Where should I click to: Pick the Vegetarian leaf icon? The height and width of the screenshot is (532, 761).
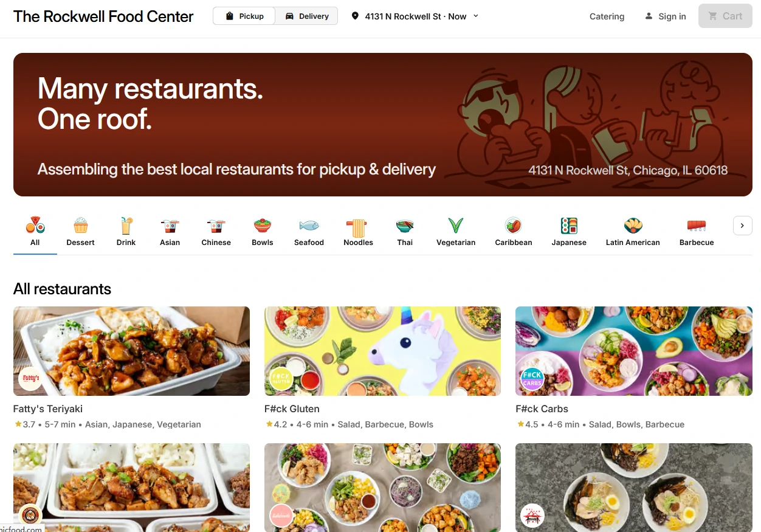pos(456,226)
